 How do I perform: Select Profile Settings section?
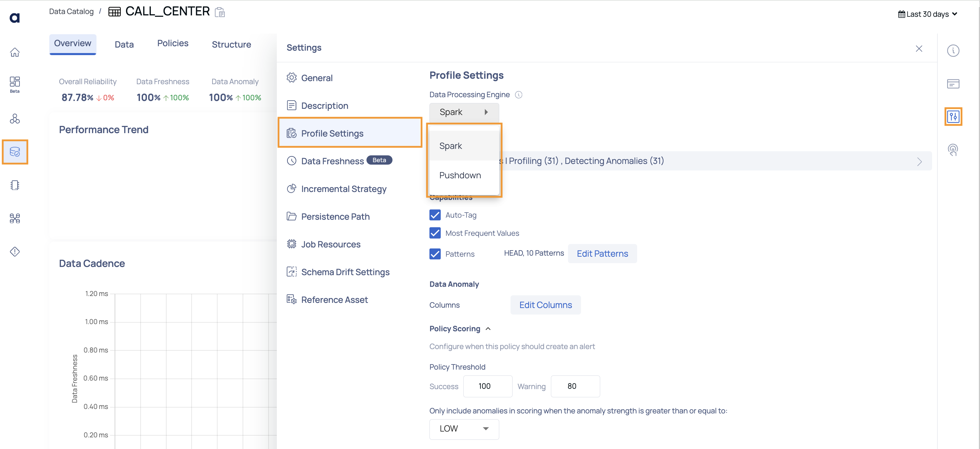click(350, 133)
